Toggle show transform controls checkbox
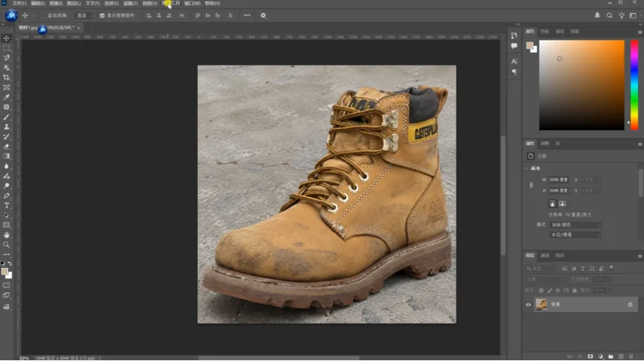 [103, 15]
